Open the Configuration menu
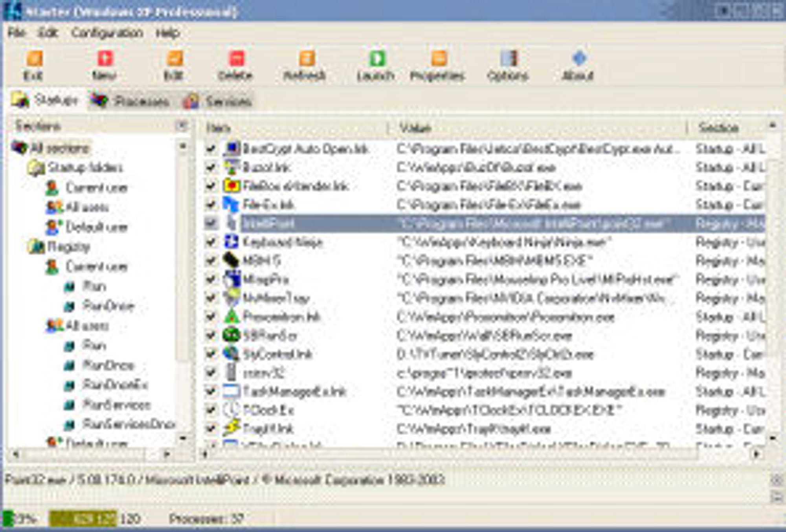Viewport: 786px width, 532px height. pyautogui.click(x=107, y=33)
